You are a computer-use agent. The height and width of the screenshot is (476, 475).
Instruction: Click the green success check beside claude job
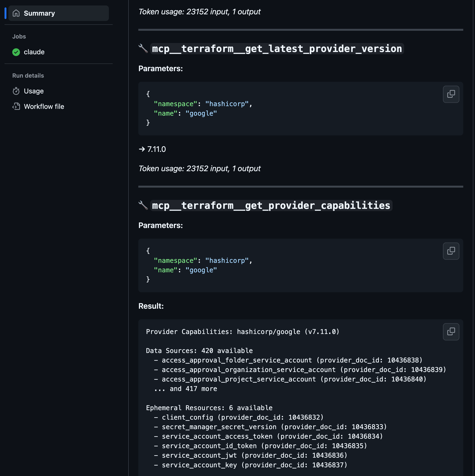click(x=16, y=52)
